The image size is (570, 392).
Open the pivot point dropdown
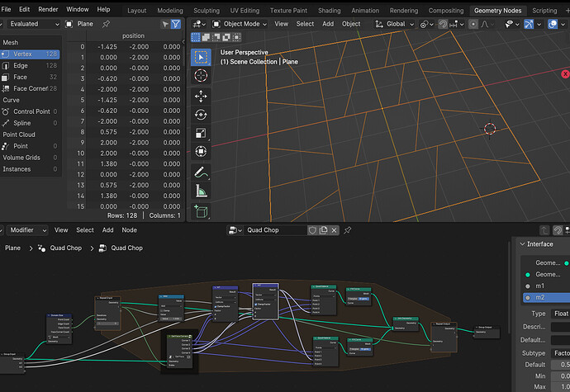[x=427, y=24]
